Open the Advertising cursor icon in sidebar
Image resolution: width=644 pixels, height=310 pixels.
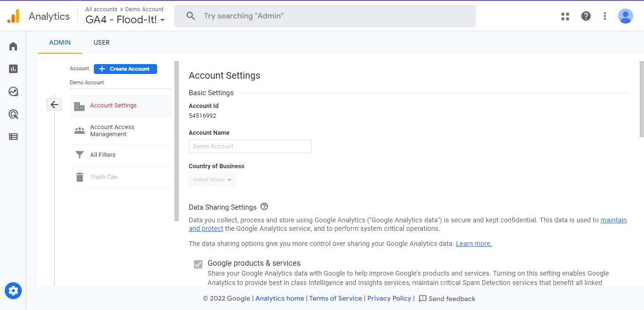13,114
